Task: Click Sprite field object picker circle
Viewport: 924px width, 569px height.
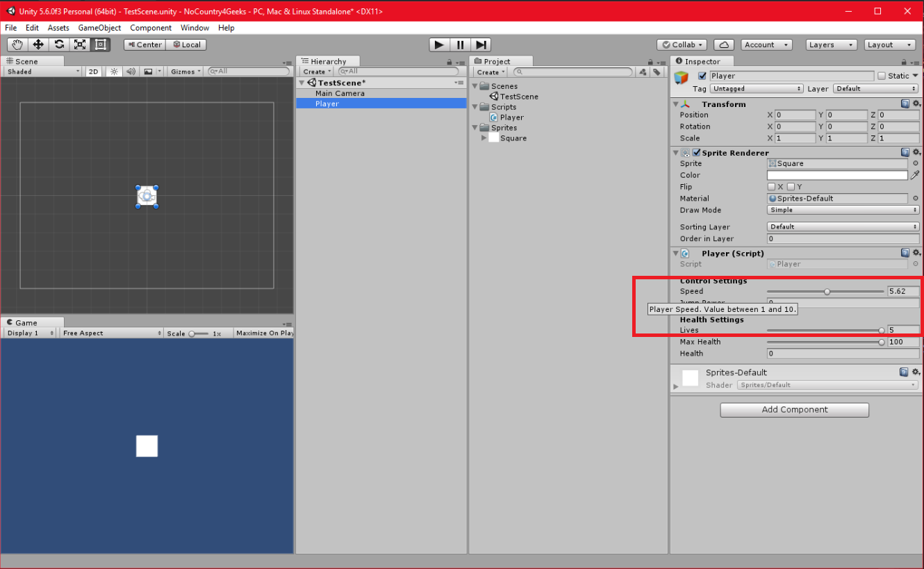Action: tap(915, 163)
